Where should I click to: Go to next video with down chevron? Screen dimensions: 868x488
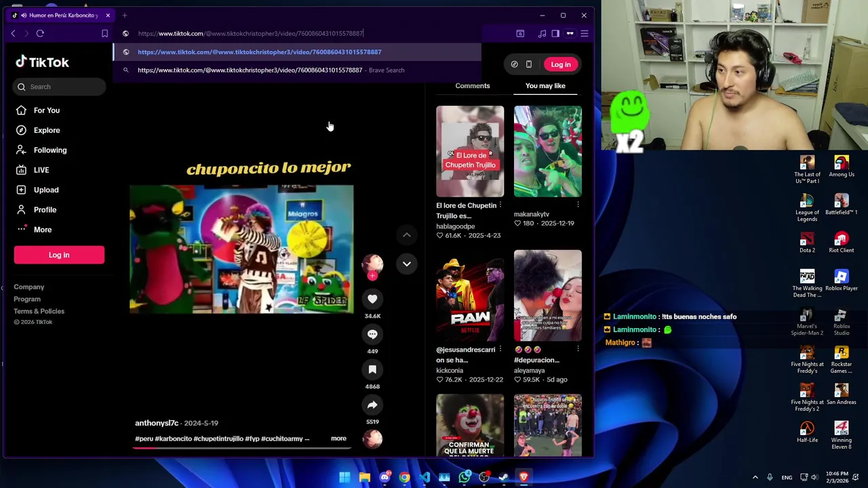[x=407, y=264]
